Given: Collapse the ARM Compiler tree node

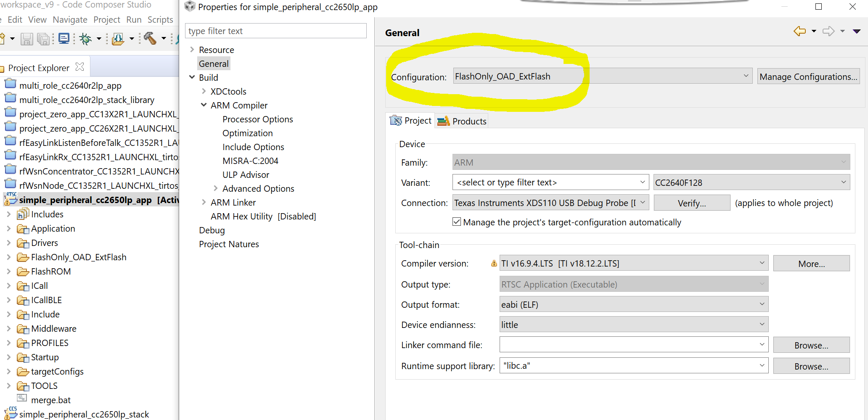Looking at the screenshot, I should point(204,105).
